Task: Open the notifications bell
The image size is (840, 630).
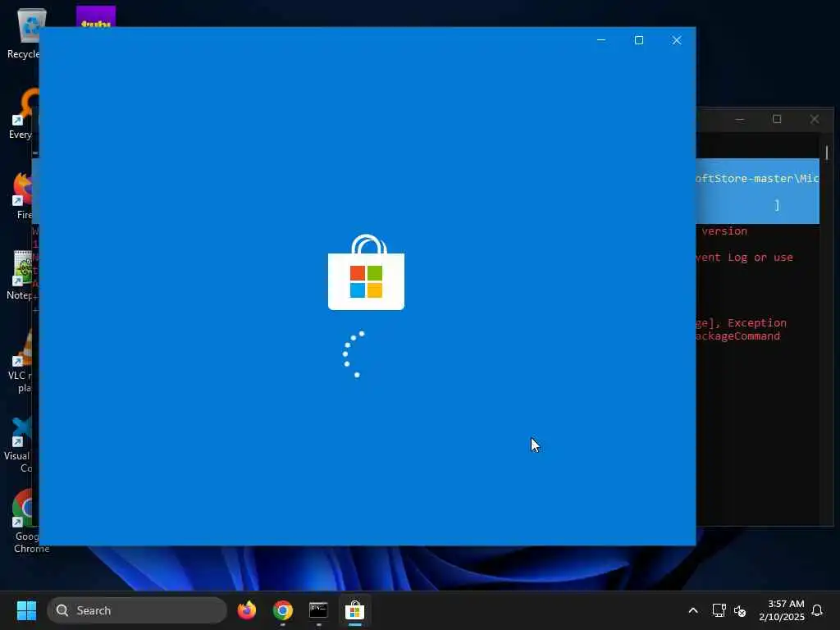Action: click(x=817, y=610)
